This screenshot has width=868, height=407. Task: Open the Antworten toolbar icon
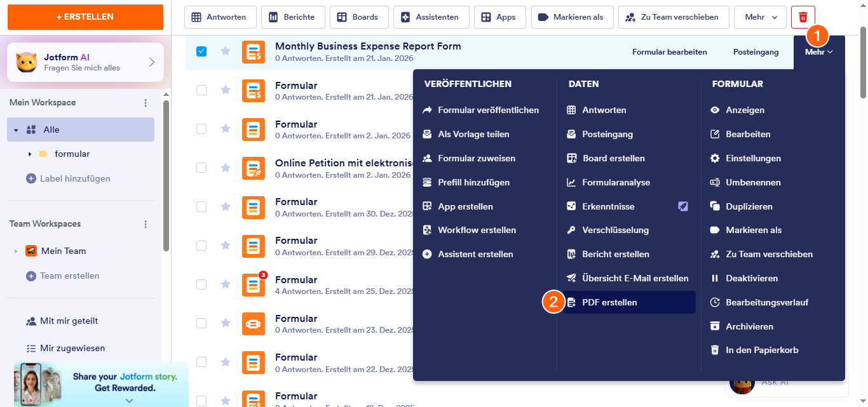point(220,17)
